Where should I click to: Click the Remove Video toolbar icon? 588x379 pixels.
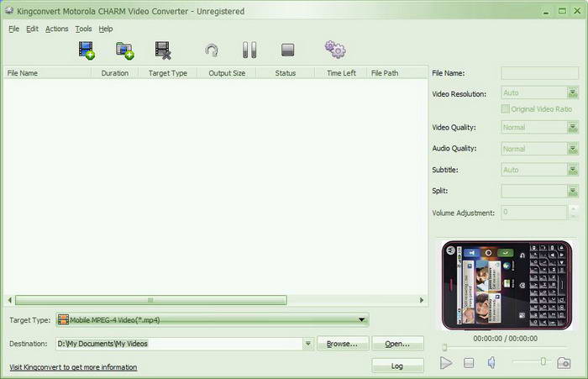tap(163, 50)
